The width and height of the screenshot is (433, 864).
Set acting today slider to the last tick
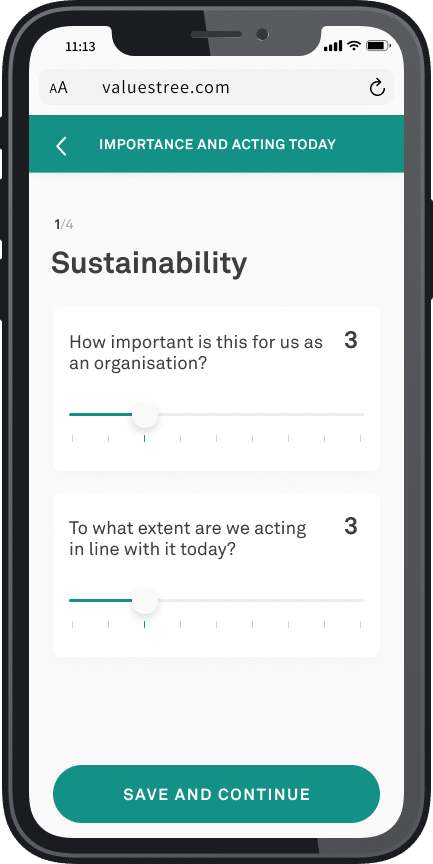(x=360, y=625)
